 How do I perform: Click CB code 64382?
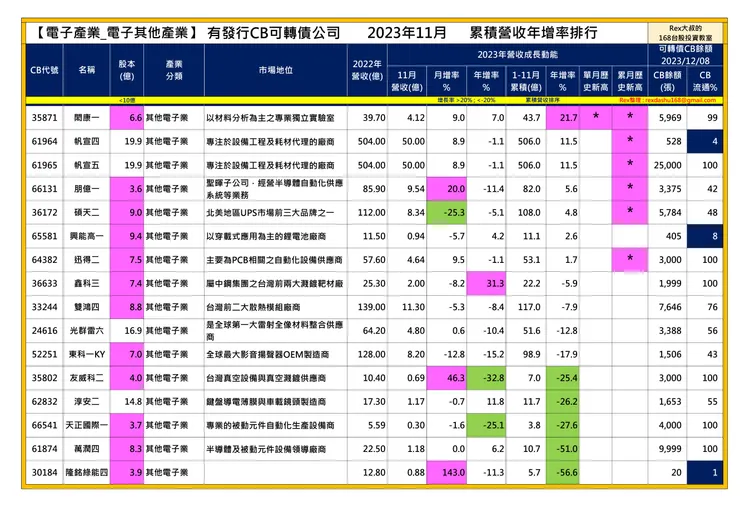pyautogui.click(x=44, y=260)
